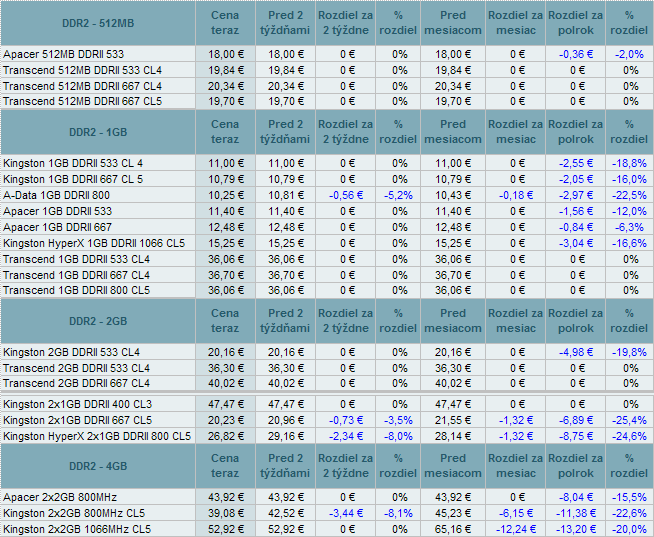Viewport: 654px width, 537px height.
Task: Click the 'DDR2 - 4GB' section header
Action: coord(98,466)
